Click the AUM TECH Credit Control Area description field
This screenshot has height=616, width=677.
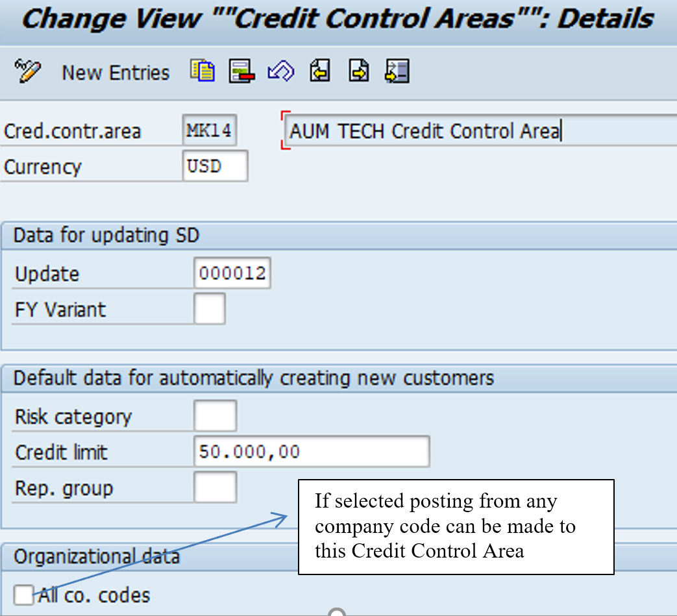coord(480,132)
